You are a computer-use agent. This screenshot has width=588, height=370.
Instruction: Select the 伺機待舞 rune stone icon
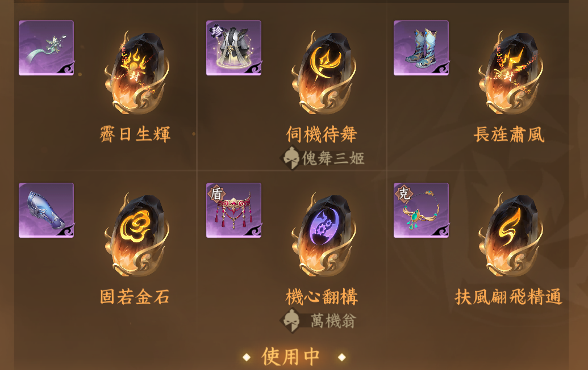pos(323,73)
